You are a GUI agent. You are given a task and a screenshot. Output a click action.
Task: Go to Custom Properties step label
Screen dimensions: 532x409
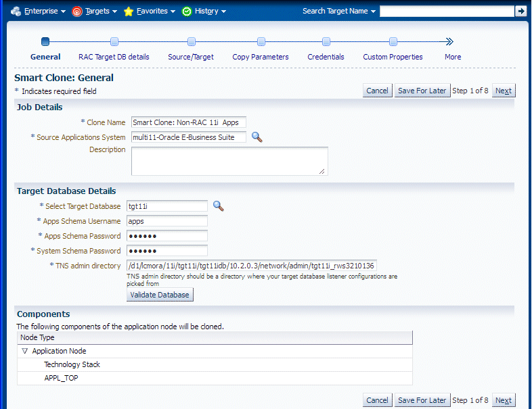click(393, 57)
